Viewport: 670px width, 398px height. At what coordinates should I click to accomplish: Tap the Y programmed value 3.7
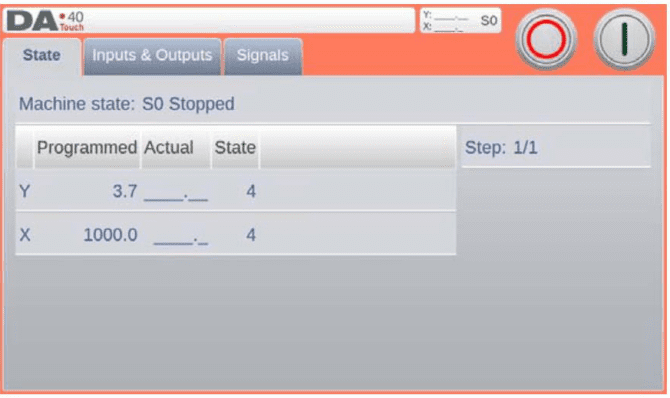point(125,191)
